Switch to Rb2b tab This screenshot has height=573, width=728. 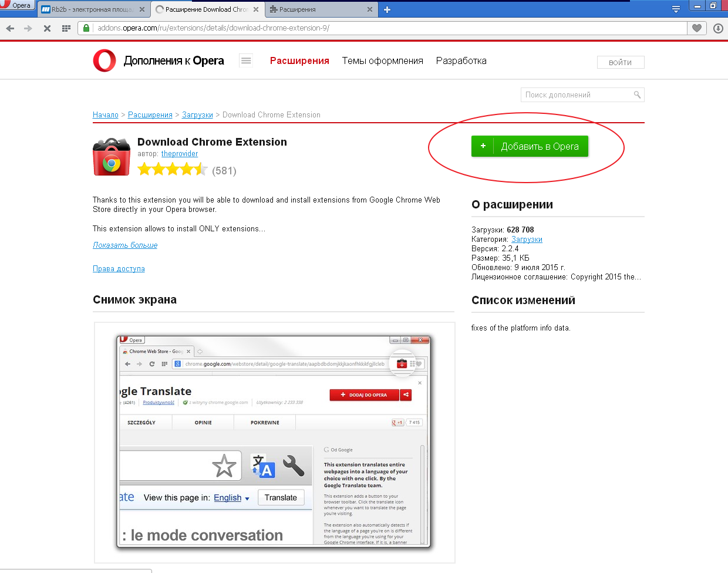click(88, 9)
